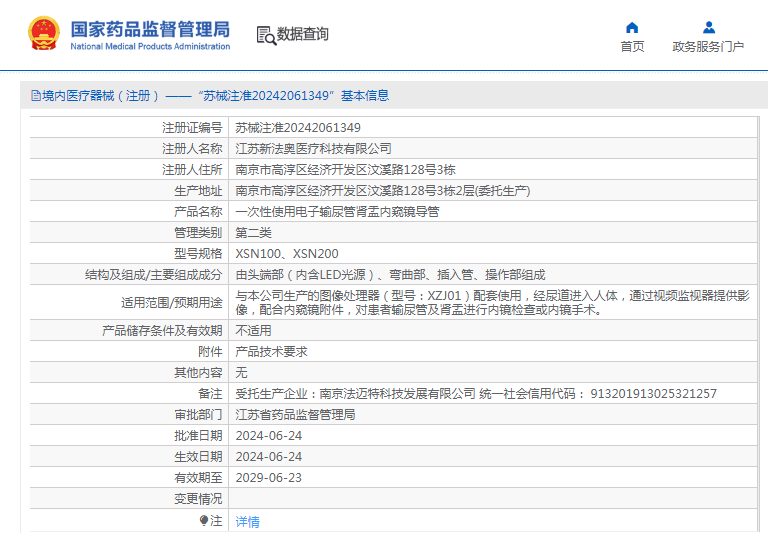Select expiry date 2029-06-23
Viewport: 768px width, 533px height.
(269, 479)
